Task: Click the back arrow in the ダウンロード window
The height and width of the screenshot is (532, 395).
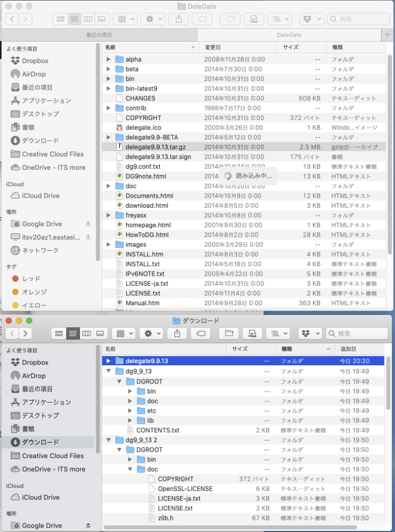Action: 12,333
